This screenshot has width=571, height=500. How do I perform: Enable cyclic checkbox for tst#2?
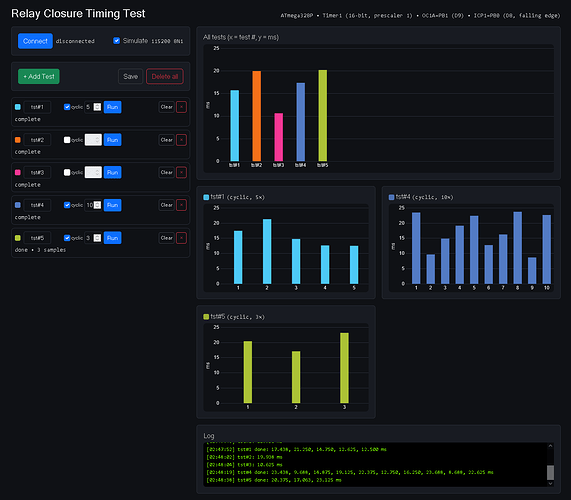click(x=67, y=140)
